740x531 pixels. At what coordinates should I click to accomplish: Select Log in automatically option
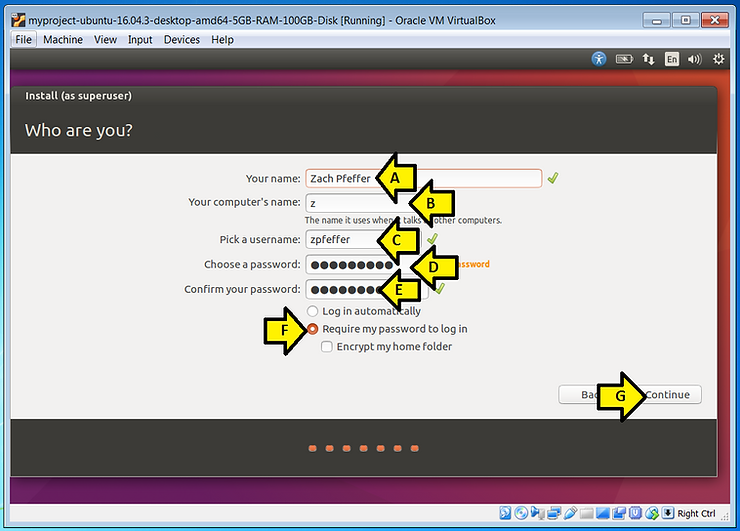pos(312,311)
